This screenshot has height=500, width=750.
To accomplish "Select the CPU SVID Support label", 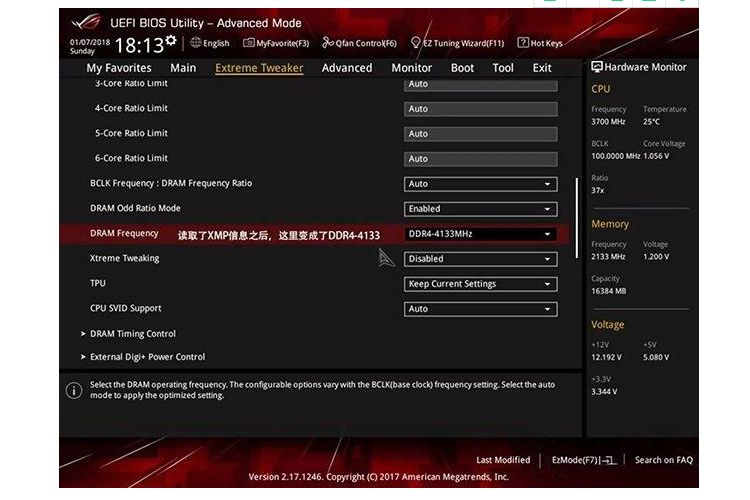I will point(125,308).
